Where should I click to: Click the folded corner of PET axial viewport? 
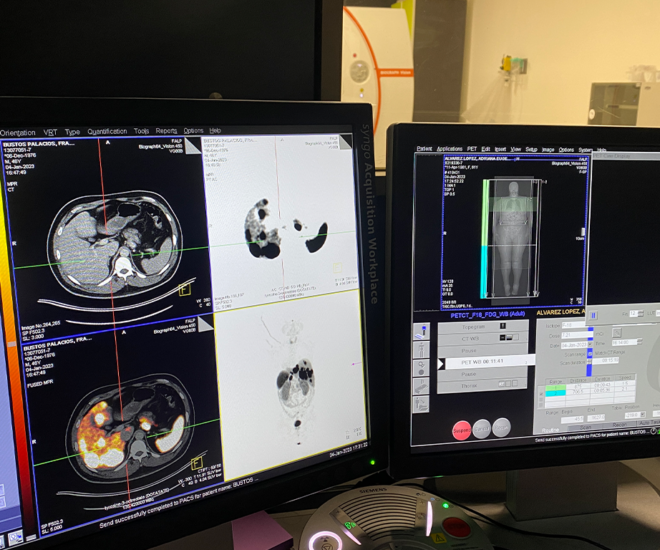(x=345, y=142)
